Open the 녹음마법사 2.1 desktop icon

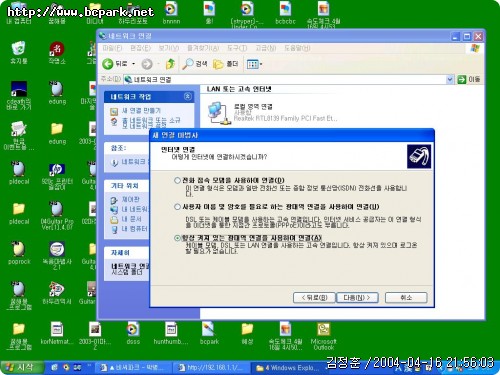click(x=57, y=255)
